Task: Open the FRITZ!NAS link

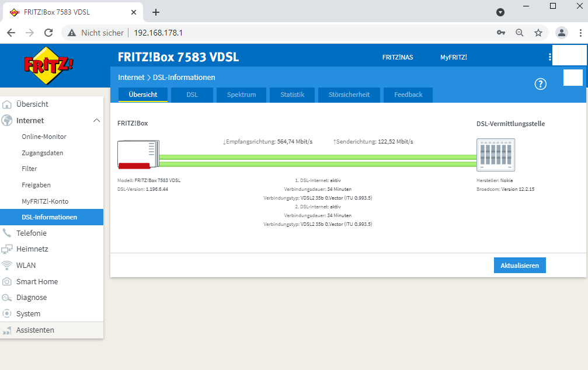Action: click(x=398, y=57)
